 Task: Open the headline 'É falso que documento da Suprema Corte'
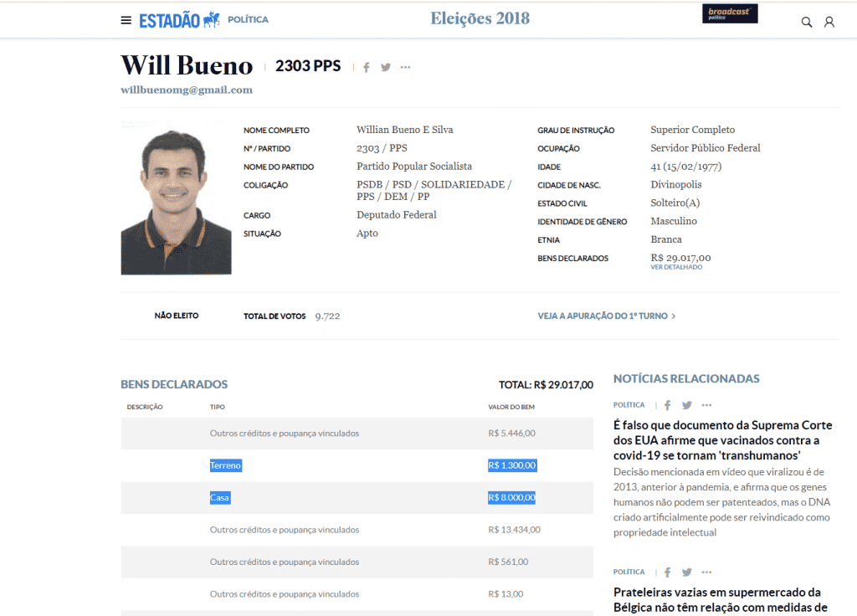(722, 440)
